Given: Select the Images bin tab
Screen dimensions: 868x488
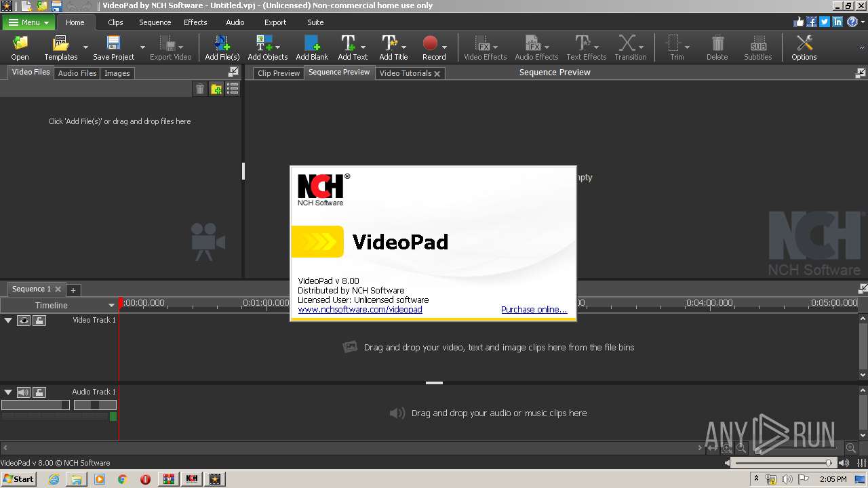Looking at the screenshot, I should tap(117, 73).
